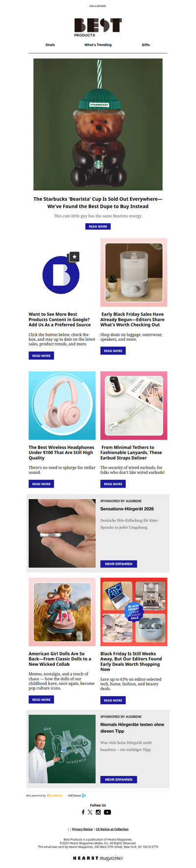Click Read More under Starbucks Bearista article
The image size is (196, 868).
[98, 226]
